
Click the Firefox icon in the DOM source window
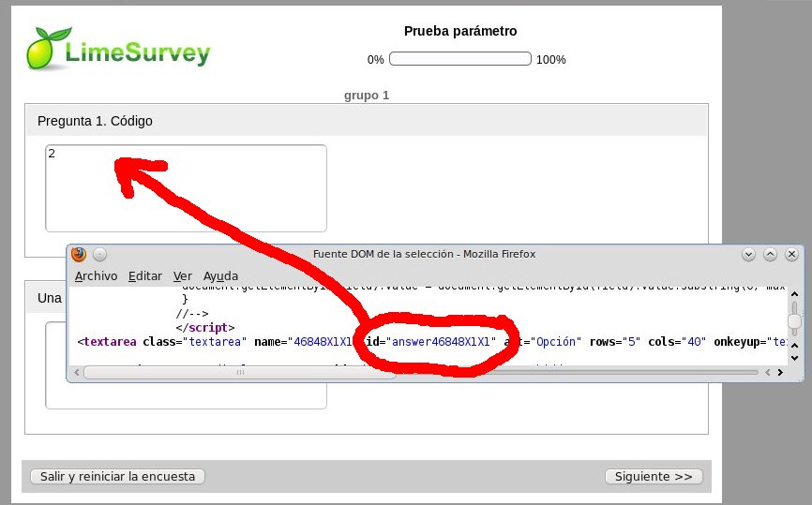tap(79, 254)
